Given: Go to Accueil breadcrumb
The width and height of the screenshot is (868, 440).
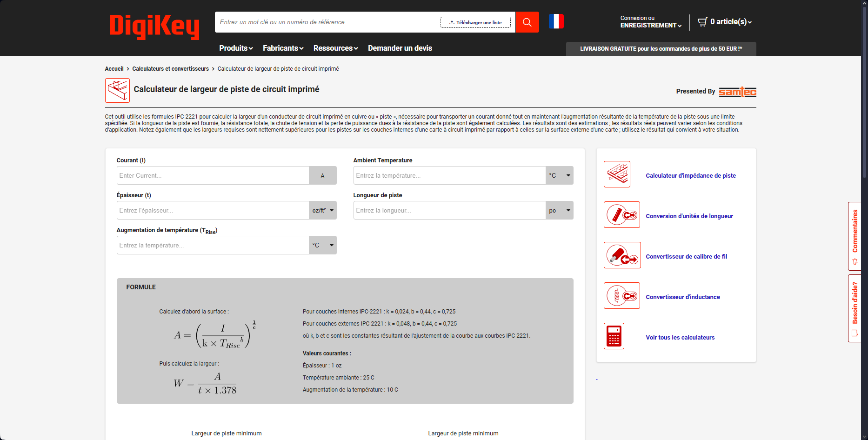Looking at the screenshot, I should (x=114, y=69).
